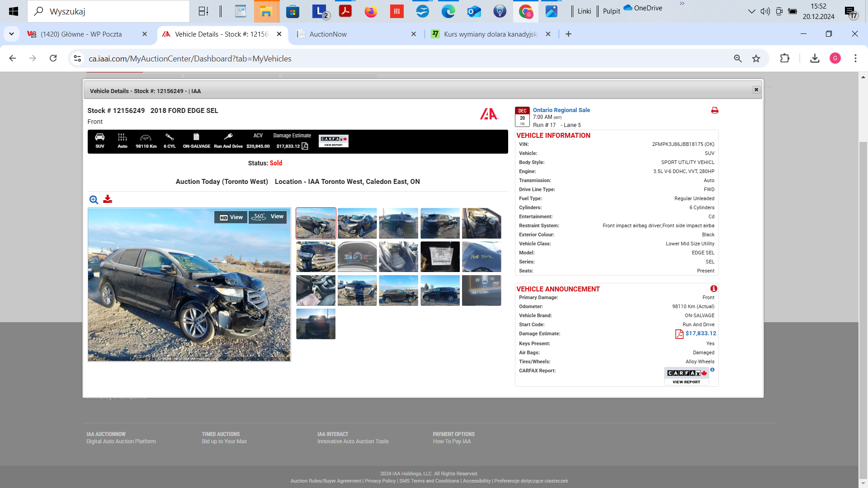Open 360 View of the vehicle
The width and height of the screenshot is (868, 488).
click(268, 217)
